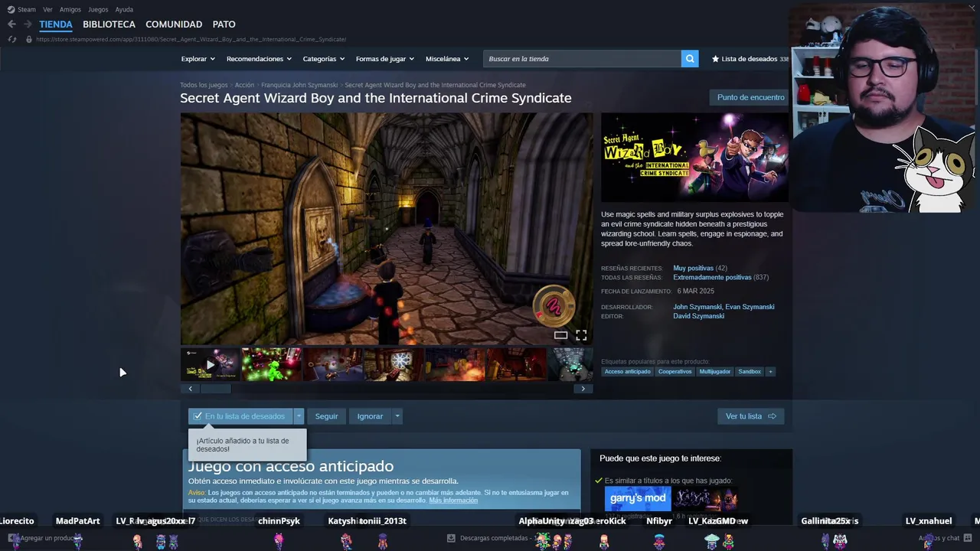Screen dimensions: 980x551
Task: Open the 'Muy positivas' recent reviews link
Action: tap(693, 269)
